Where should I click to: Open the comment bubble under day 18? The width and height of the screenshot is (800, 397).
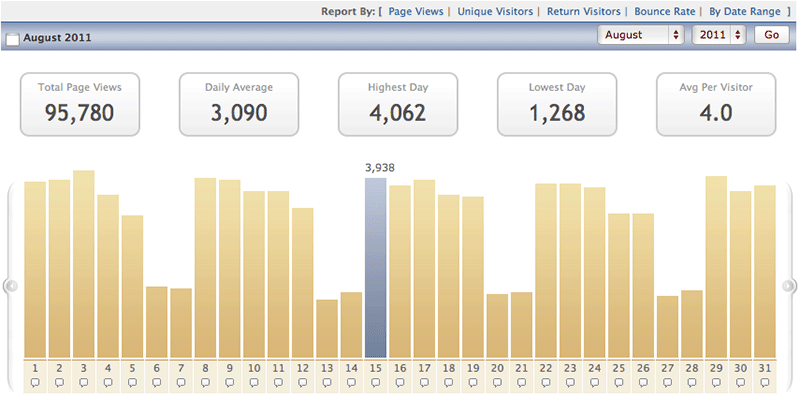449,382
